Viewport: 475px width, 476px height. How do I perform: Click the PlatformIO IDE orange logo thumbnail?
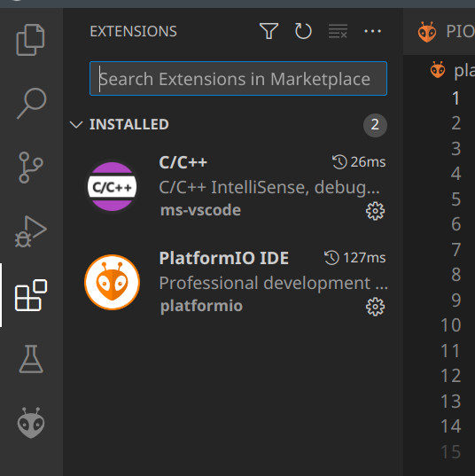[x=112, y=282]
